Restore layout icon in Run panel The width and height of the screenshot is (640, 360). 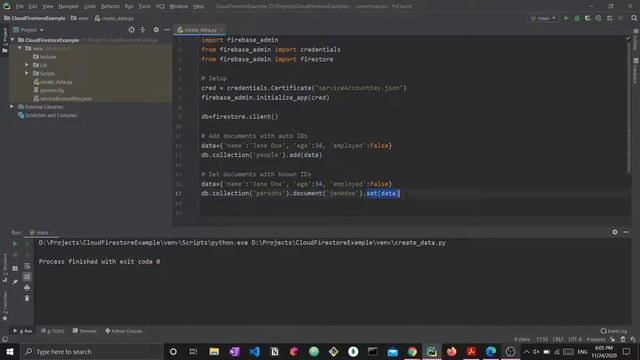15,269
